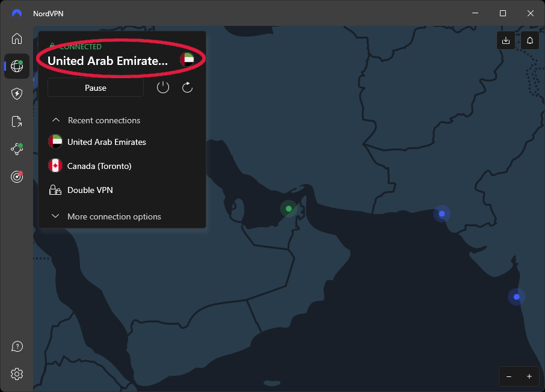The image size is (545, 392).
Task: Open the downloads tray icon
Action: click(506, 40)
